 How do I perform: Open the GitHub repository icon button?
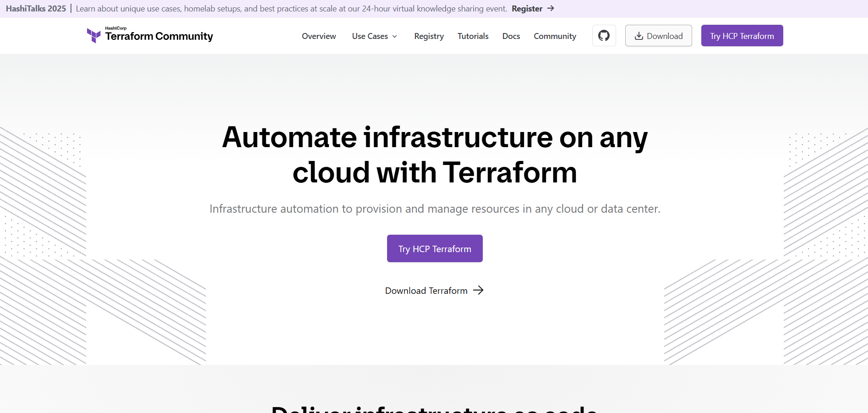604,36
